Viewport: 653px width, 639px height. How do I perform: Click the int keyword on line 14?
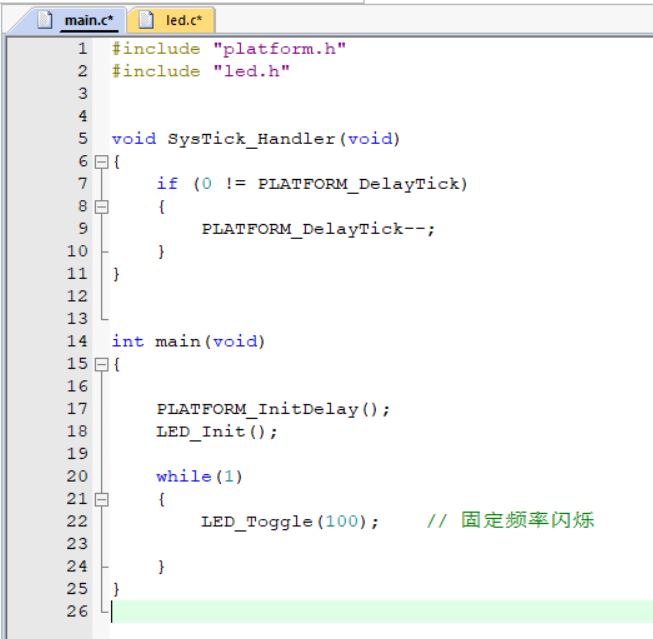tap(128, 342)
